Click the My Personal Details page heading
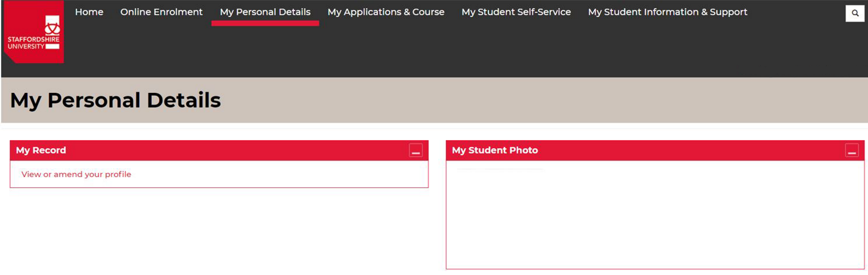 115,100
